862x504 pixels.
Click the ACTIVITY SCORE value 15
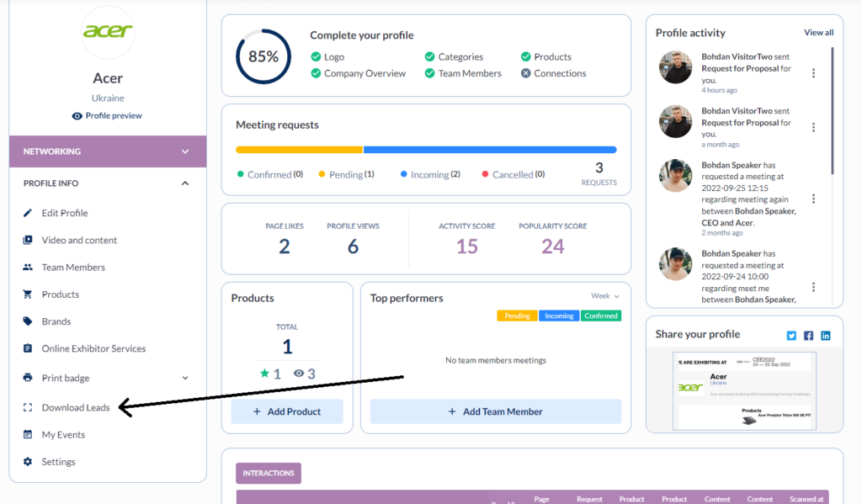pos(466,247)
